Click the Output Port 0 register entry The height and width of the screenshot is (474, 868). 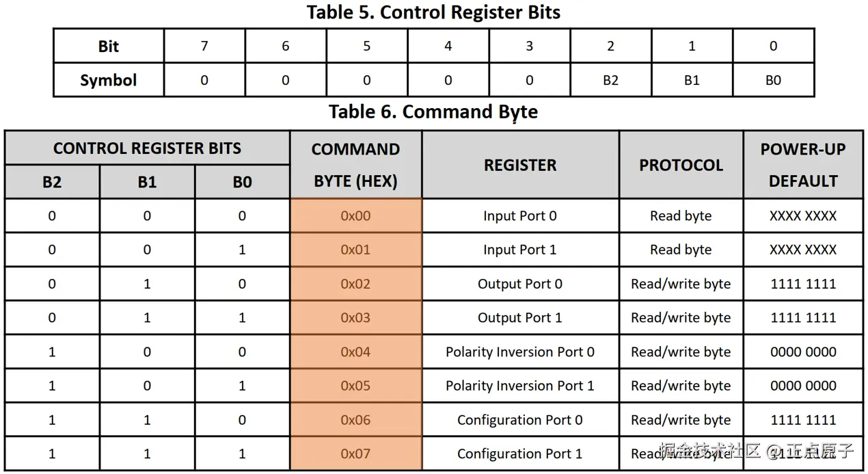[x=520, y=284]
